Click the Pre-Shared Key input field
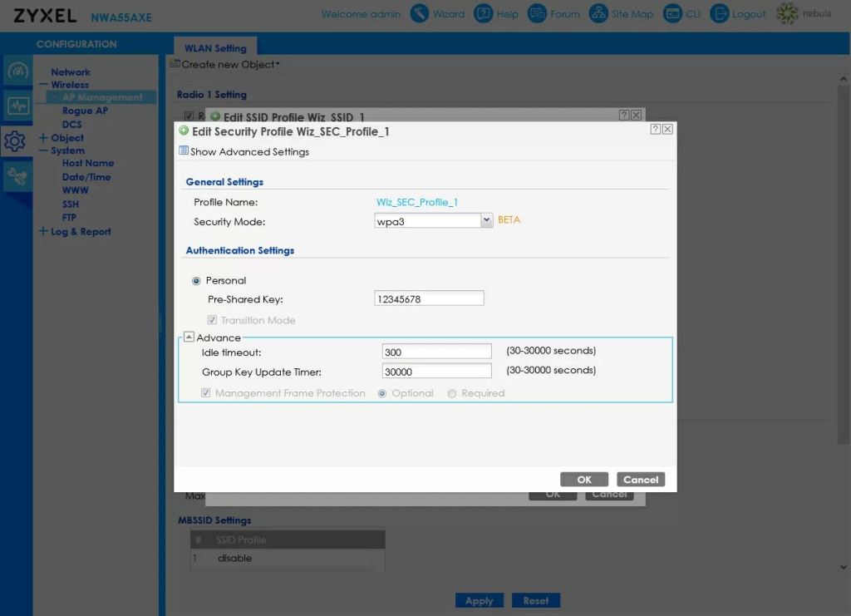Screen dimensions: 851x616 [429, 299]
